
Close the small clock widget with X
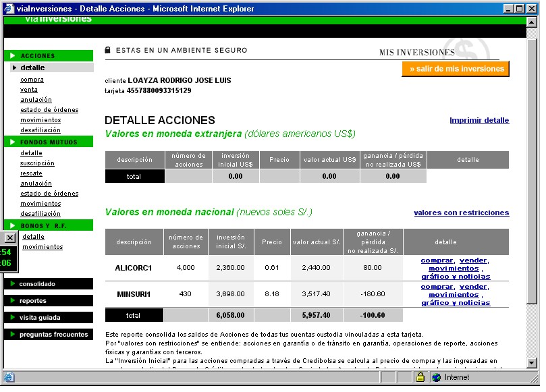click(x=10, y=238)
